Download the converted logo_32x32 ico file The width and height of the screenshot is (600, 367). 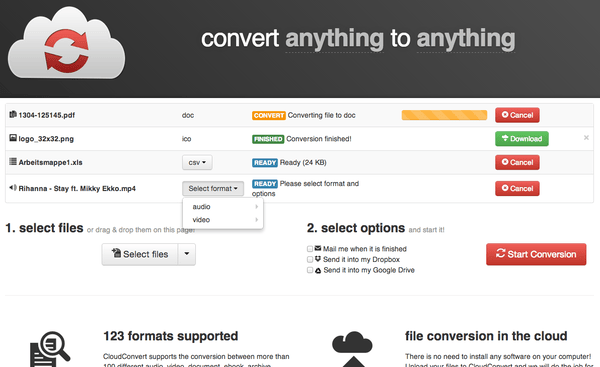[522, 139]
